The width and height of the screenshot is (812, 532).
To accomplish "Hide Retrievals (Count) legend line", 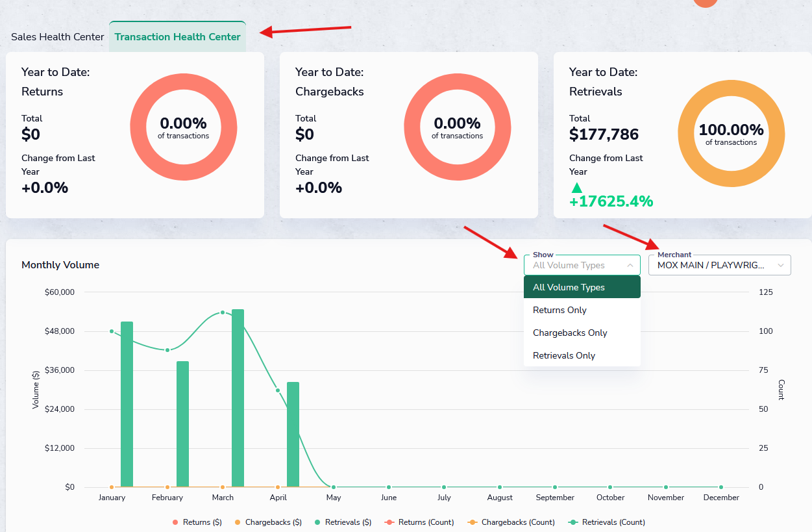I will click(606, 522).
